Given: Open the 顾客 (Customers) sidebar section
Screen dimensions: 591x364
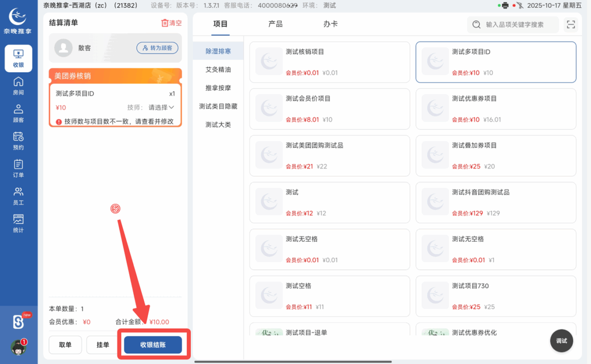Looking at the screenshot, I should point(18,112).
